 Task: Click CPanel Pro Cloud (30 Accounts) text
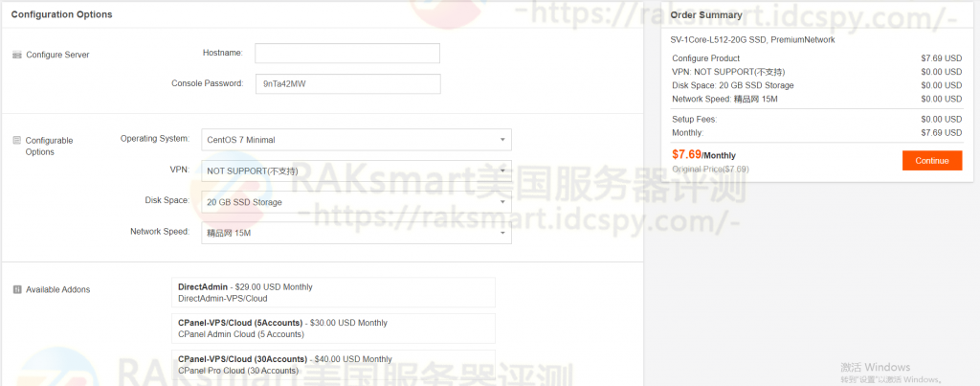click(x=238, y=371)
